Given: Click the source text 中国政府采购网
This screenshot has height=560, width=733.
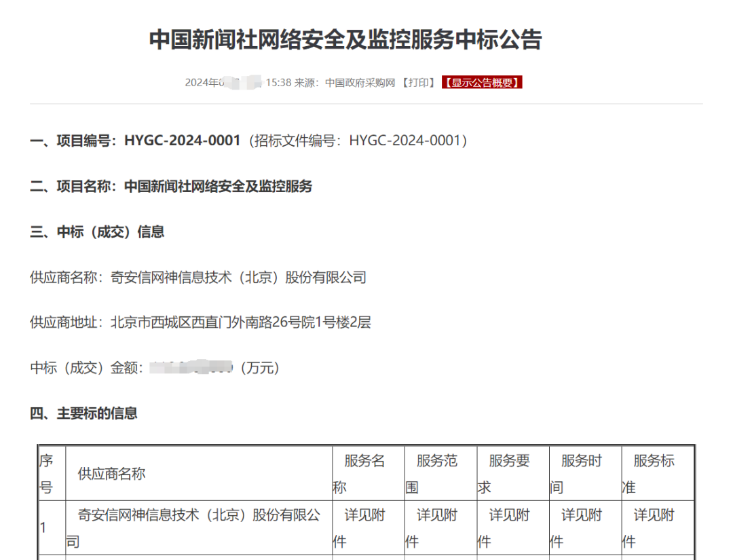Looking at the screenshot, I should [x=360, y=83].
